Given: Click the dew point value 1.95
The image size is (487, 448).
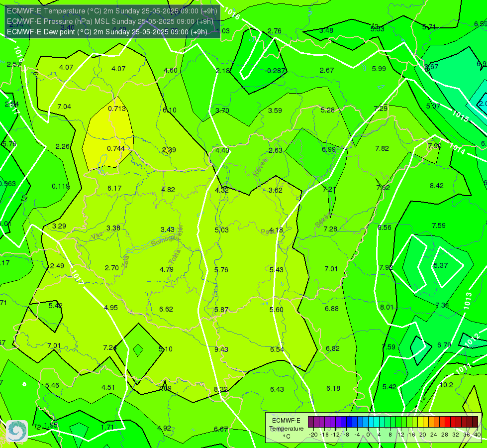Looking at the screenshot, I should 51,425.
